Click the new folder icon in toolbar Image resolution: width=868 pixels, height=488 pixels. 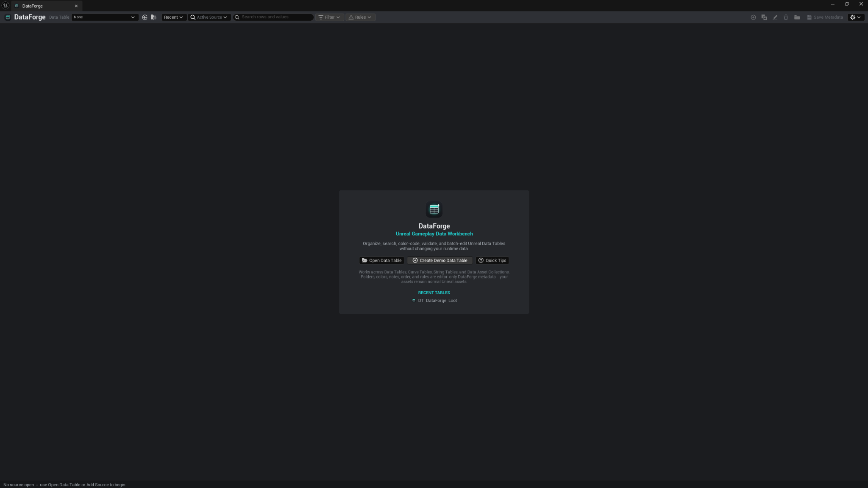pyautogui.click(x=797, y=17)
